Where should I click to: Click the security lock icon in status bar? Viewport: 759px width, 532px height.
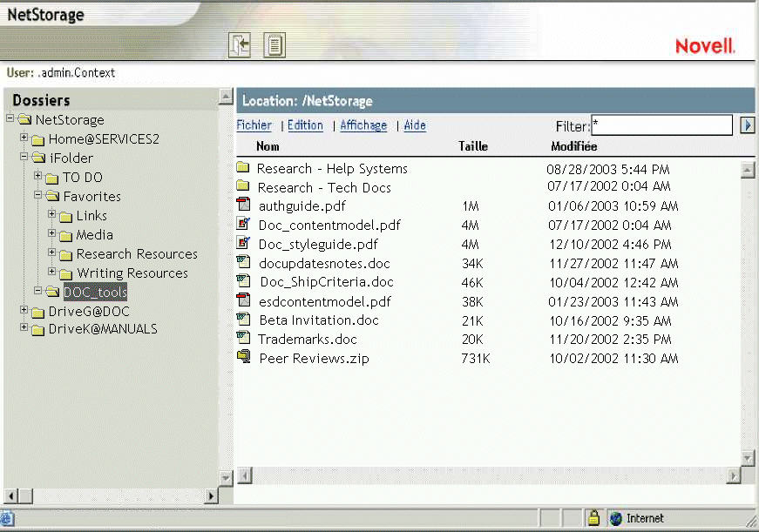594,518
